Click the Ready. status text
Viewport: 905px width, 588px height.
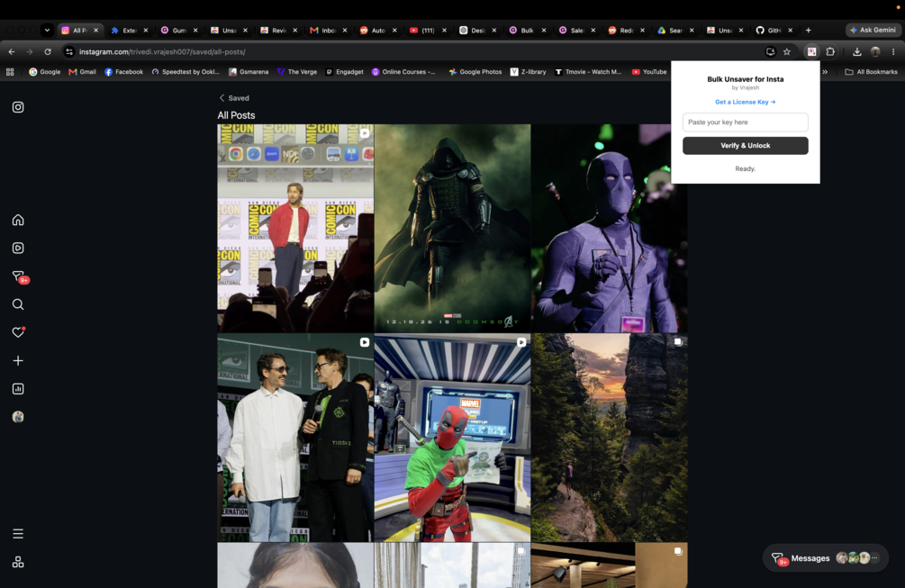(x=745, y=168)
